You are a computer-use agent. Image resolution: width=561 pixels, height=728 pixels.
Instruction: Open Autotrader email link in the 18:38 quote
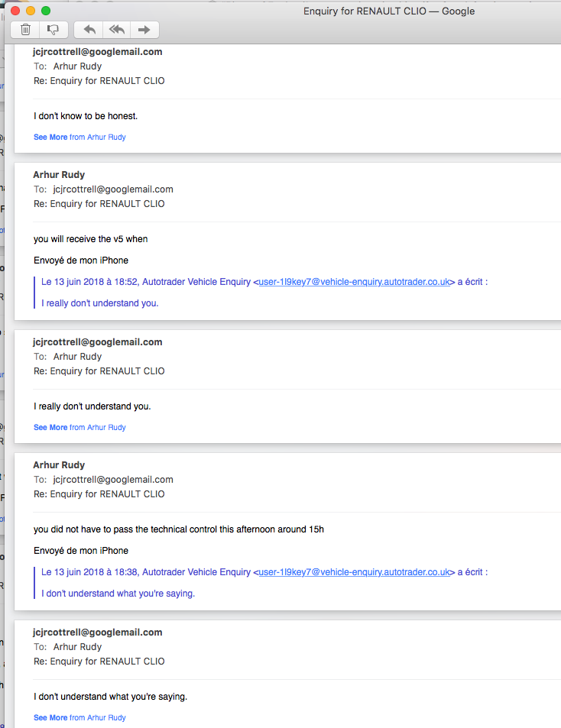[355, 572]
